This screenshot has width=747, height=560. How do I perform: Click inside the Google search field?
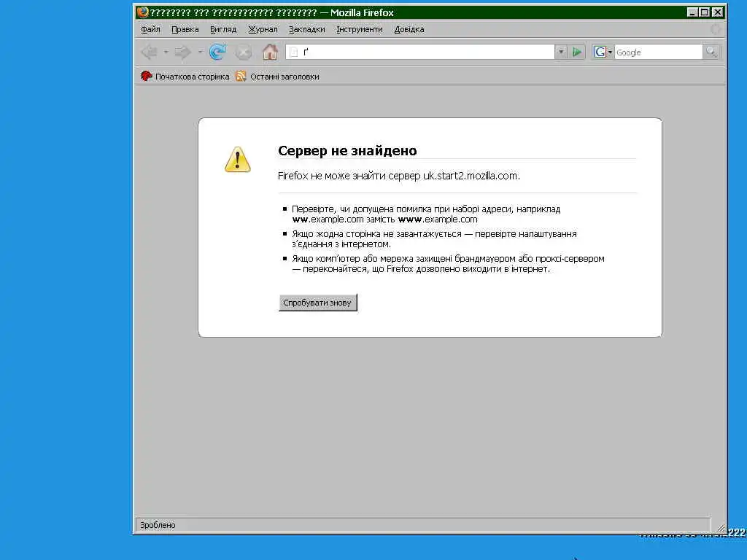[658, 52]
